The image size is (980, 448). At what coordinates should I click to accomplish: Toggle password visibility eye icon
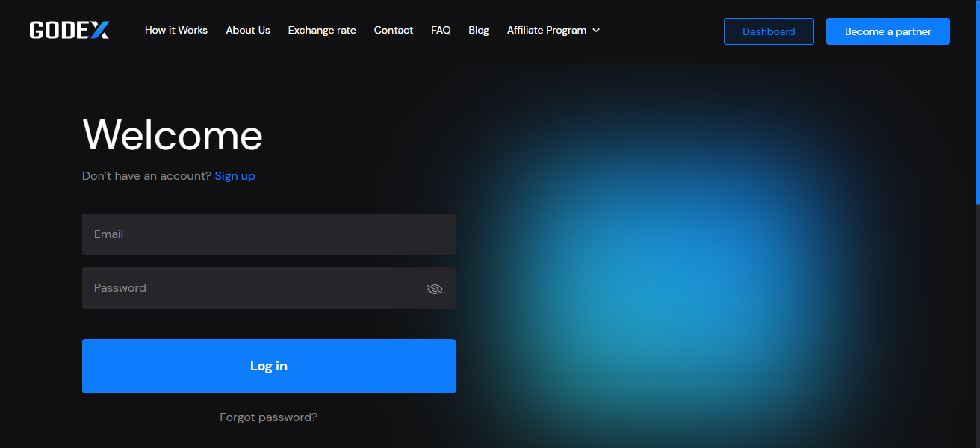(x=435, y=289)
